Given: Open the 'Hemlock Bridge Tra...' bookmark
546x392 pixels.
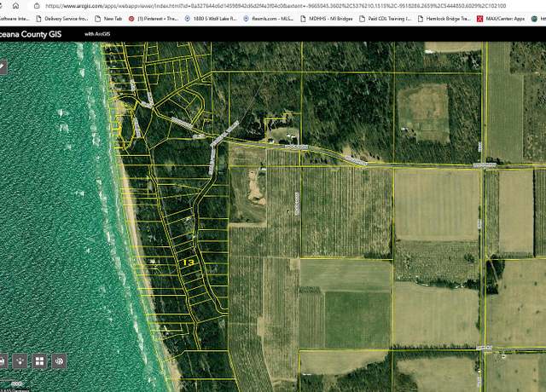Looking at the screenshot, I should pos(444,19).
